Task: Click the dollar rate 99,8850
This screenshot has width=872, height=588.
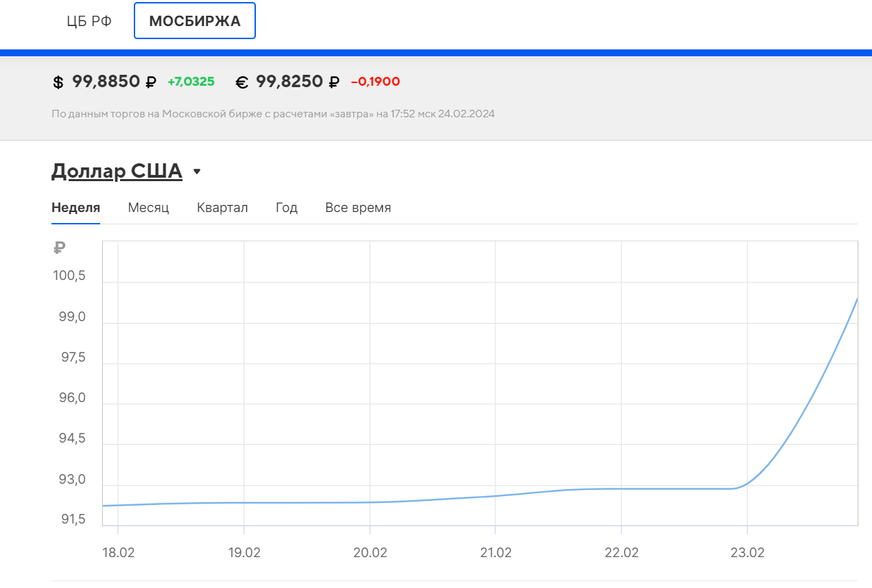Action: click(x=106, y=82)
